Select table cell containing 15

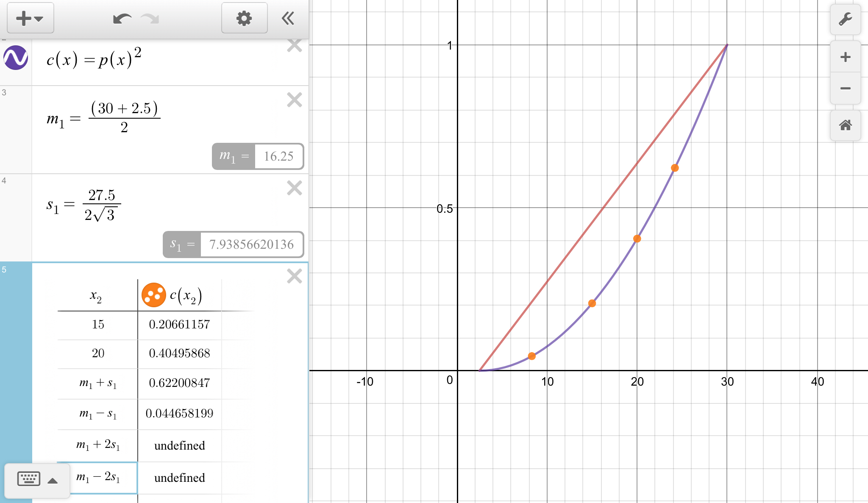tap(98, 325)
